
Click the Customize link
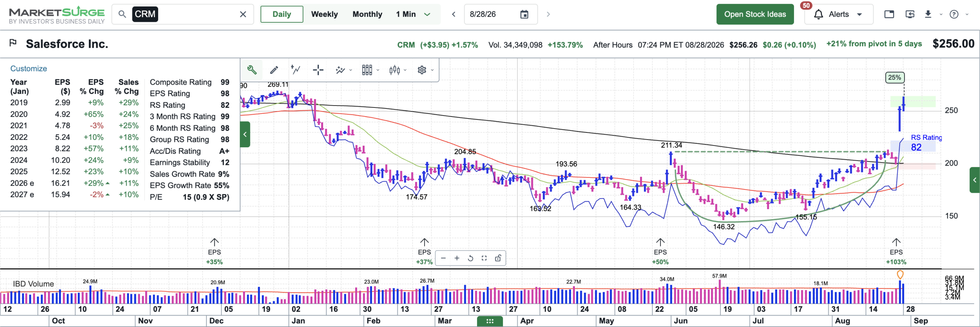tap(29, 68)
